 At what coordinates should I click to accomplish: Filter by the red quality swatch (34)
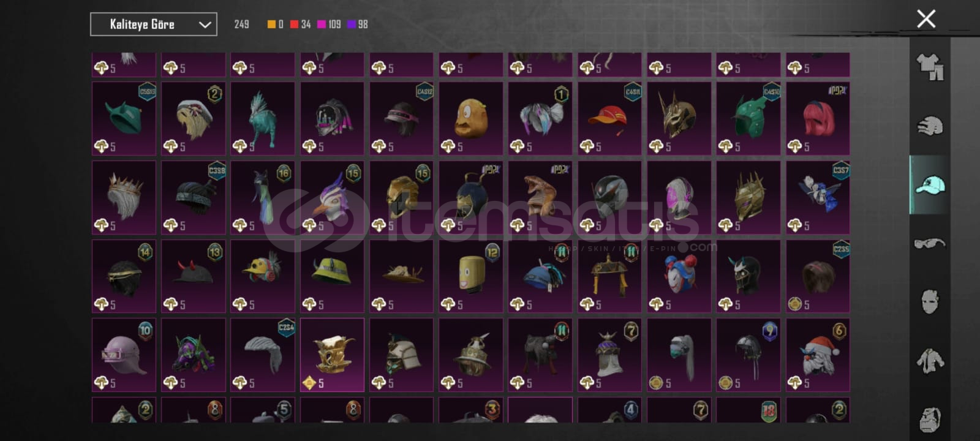click(294, 24)
